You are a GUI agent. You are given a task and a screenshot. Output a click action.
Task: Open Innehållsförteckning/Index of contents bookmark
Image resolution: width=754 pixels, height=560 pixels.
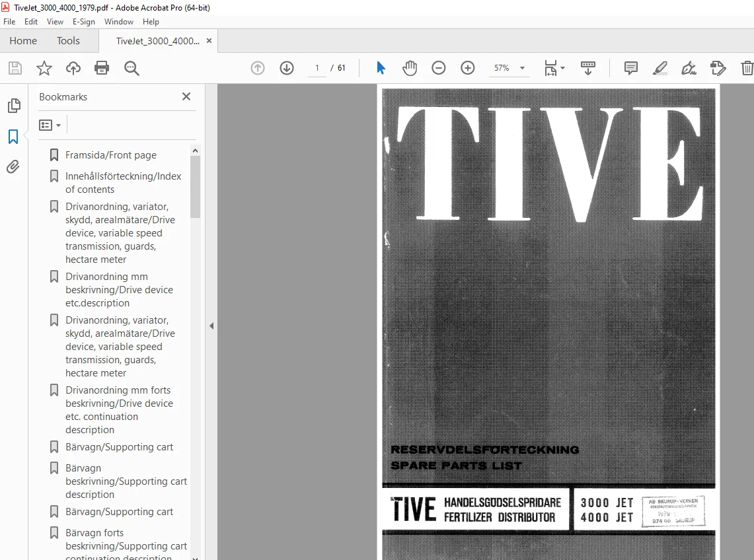[123, 183]
